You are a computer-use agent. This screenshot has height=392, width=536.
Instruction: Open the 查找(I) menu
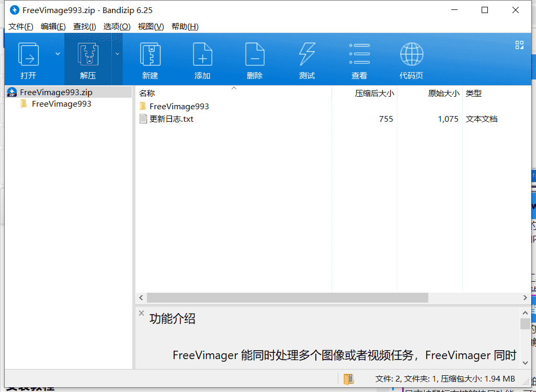[84, 27]
